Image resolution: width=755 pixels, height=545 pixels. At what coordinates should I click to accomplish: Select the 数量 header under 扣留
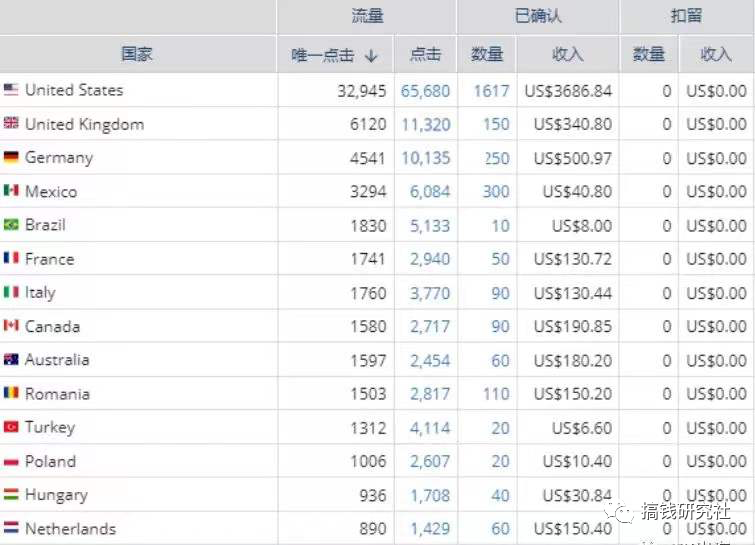[x=649, y=54]
